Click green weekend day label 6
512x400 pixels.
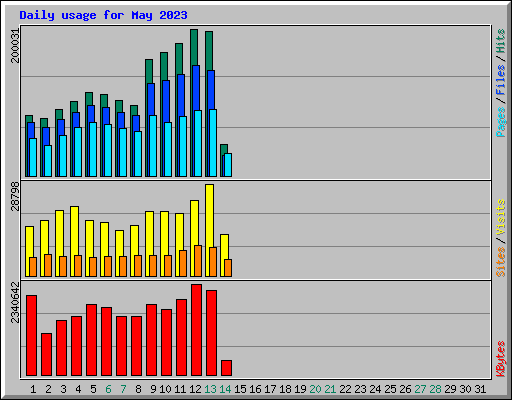108,389
